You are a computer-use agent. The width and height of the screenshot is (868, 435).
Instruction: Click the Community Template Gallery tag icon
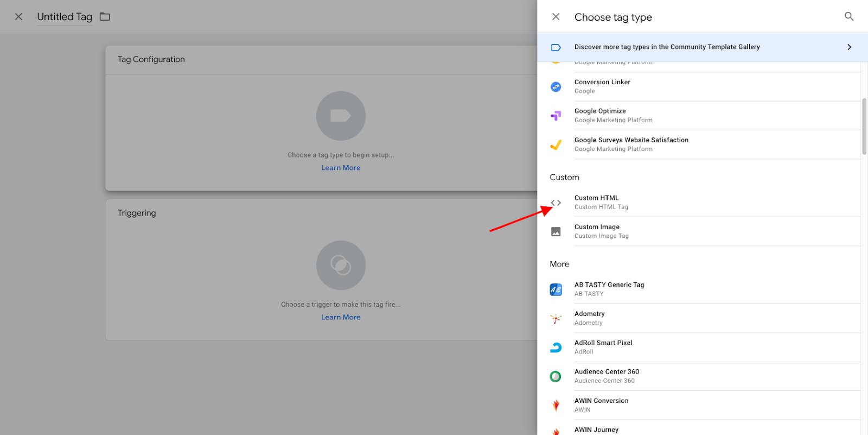[x=556, y=47]
